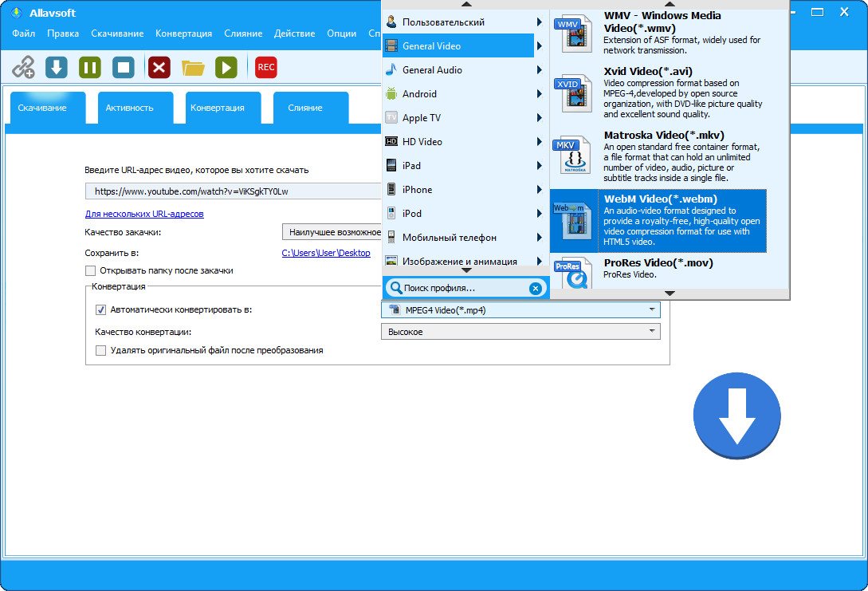Screen dimensions: 868x591
Task: Open the MPEG4 Video format dropdown
Action: (520, 309)
